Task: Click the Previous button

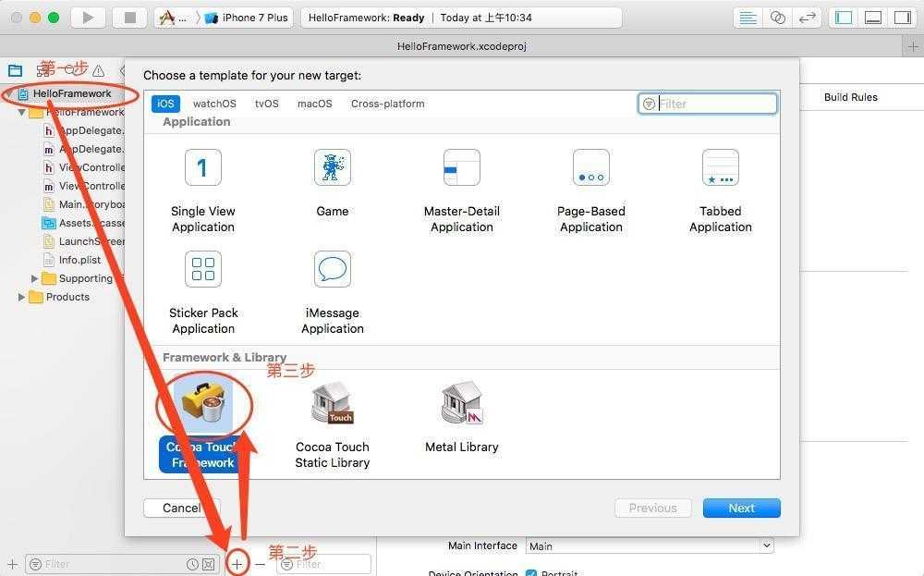Action: click(x=653, y=509)
